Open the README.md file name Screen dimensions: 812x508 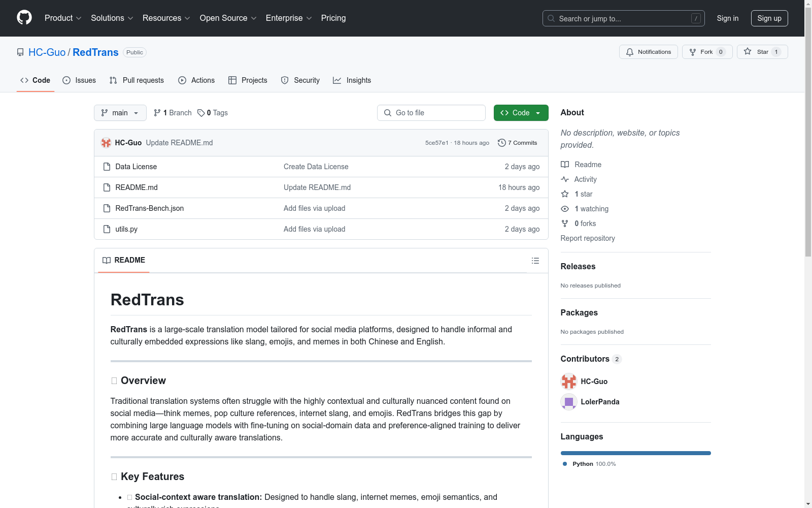pos(137,187)
